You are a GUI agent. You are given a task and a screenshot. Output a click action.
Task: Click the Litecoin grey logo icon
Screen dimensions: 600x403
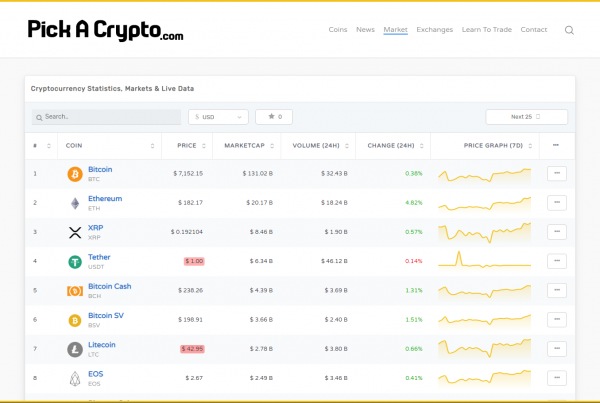click(75, 349)
